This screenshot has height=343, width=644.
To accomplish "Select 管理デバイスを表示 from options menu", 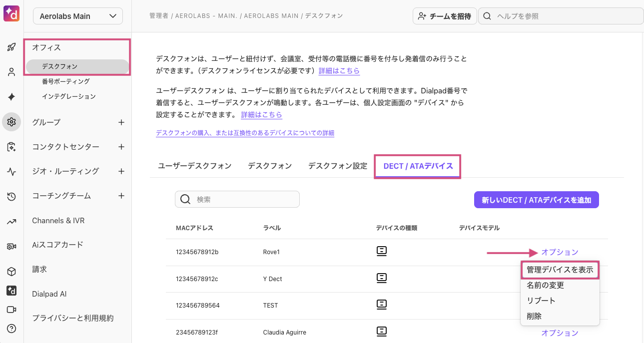I will [560, 270].
